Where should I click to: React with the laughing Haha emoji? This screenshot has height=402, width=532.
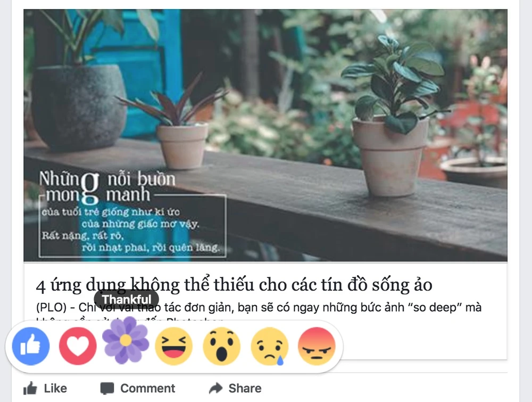tap(174, 346)
